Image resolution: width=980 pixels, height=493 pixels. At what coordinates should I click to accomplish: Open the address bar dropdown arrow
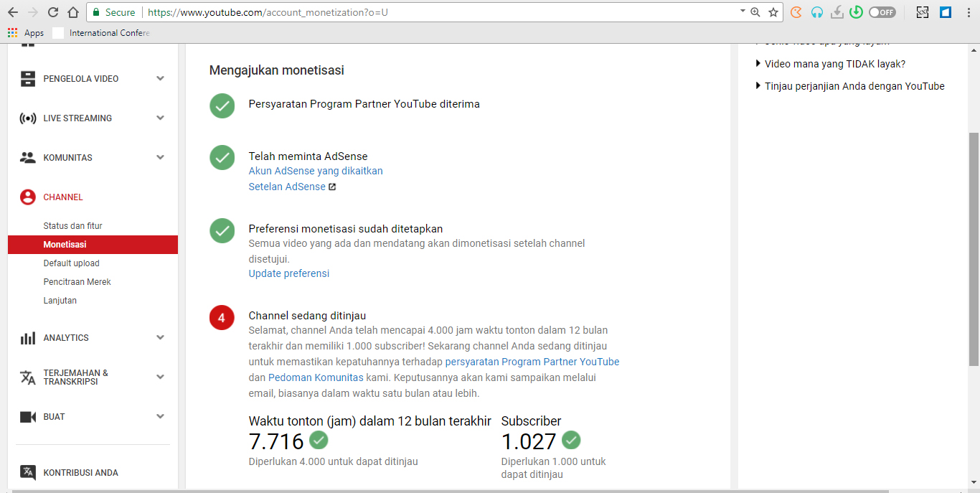(743, 11)
